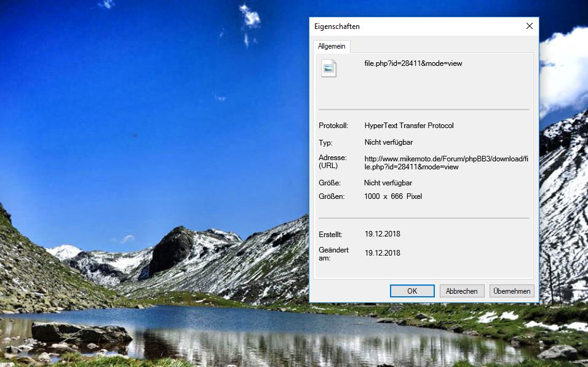Select the Größe value Nicht verfügbar

click(388, 183)
